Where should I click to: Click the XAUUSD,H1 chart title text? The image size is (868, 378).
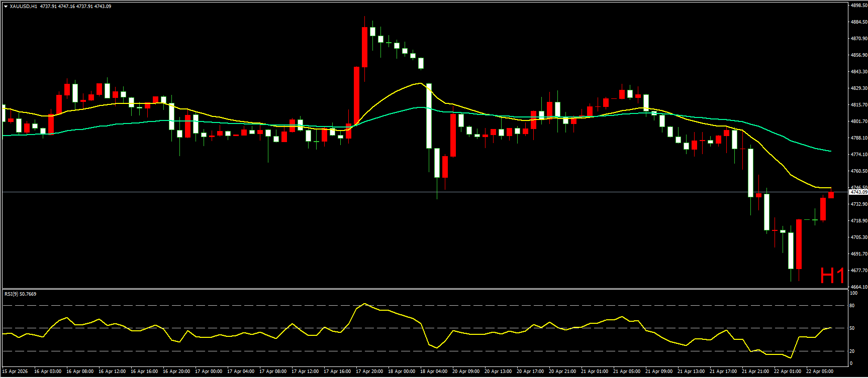click(24, 7)
